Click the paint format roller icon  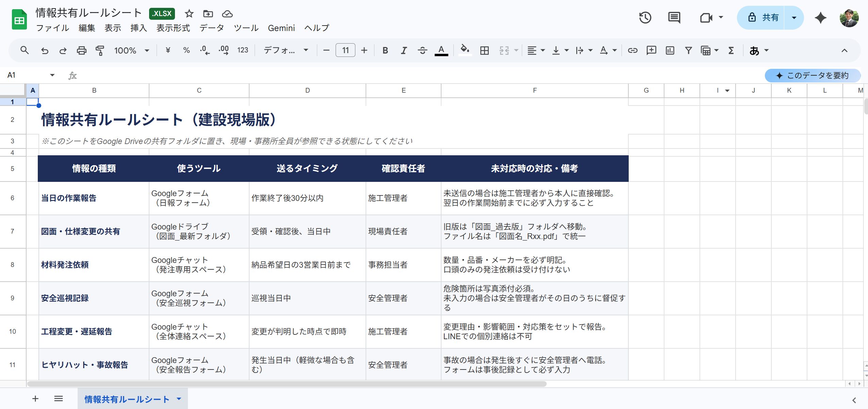100,50
